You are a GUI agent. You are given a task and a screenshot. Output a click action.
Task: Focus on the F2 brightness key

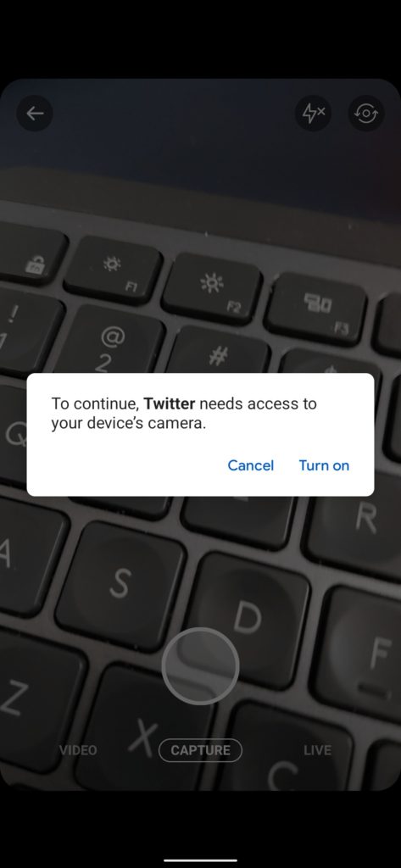pos(213,289)
